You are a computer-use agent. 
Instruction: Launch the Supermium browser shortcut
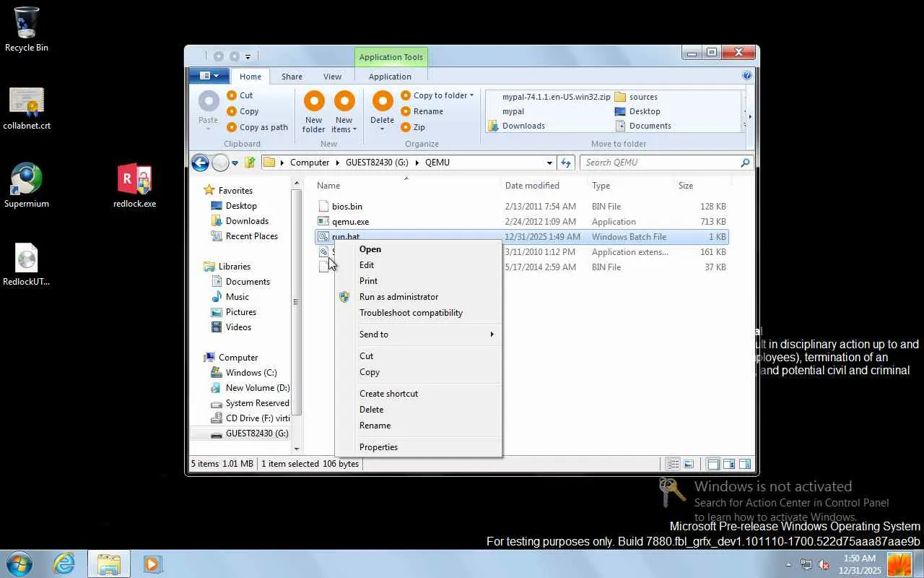click(x=27, y=186)
